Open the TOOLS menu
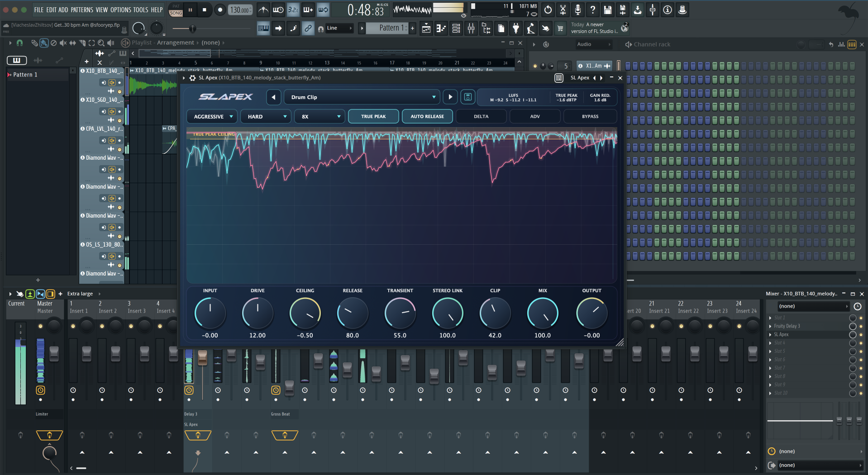 click(141, 9)
